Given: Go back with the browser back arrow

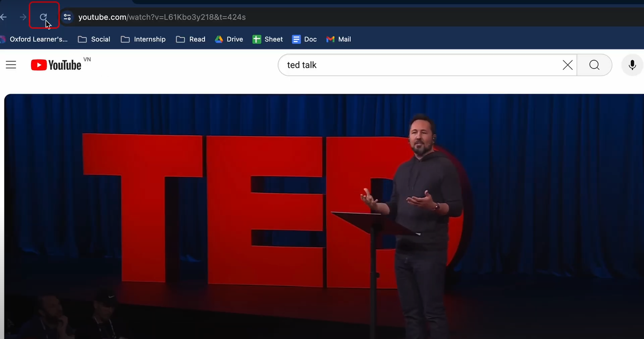Looking at the screenshot, I should click(x=3, y=17).
